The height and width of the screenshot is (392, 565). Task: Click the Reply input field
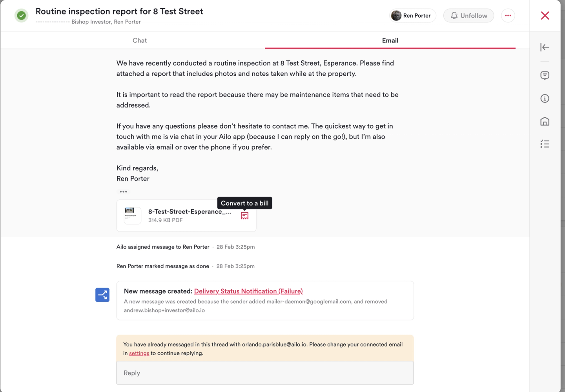pyautogui.click(x=265, y=373)
